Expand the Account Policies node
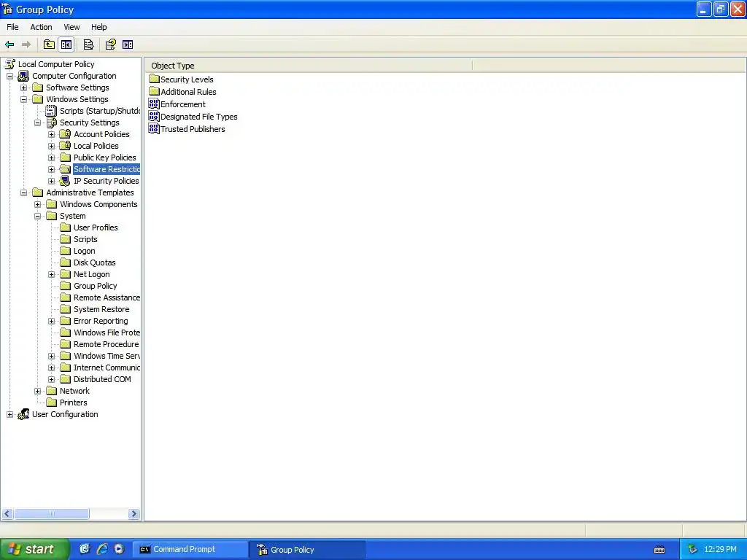747x560 pixels. (52, 134)
